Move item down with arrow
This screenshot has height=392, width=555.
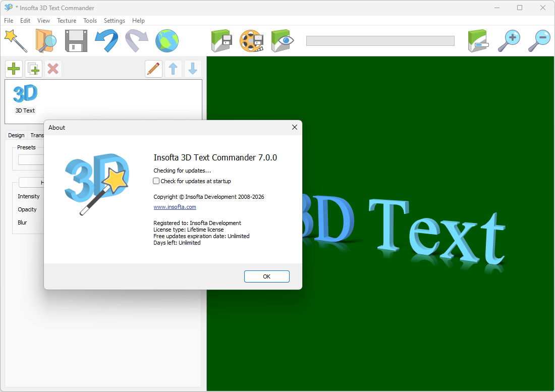coord(193,69)
